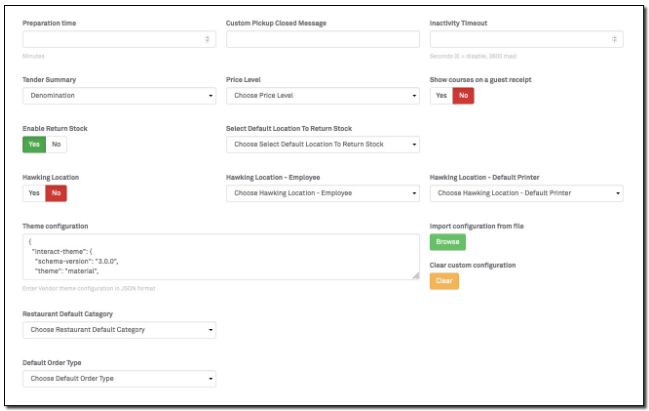Open Restaurant Default Category dropdown
Screen dimensions: 649x411
pyautogui.click(x=119, y=330)
